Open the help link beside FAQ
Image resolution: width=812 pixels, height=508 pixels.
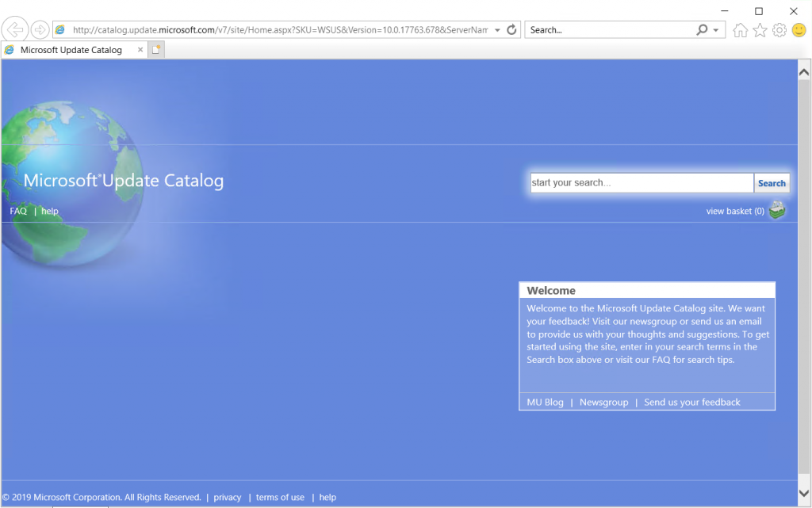tap(50, 211)
